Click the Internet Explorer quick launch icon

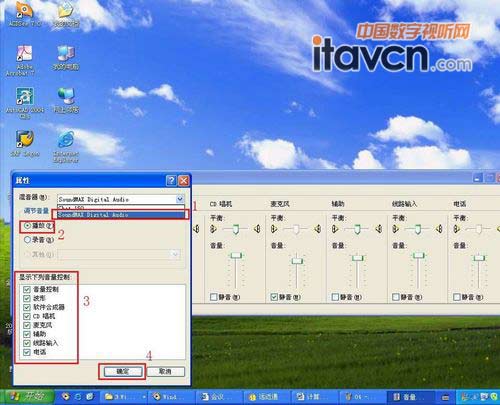[78, 397]
